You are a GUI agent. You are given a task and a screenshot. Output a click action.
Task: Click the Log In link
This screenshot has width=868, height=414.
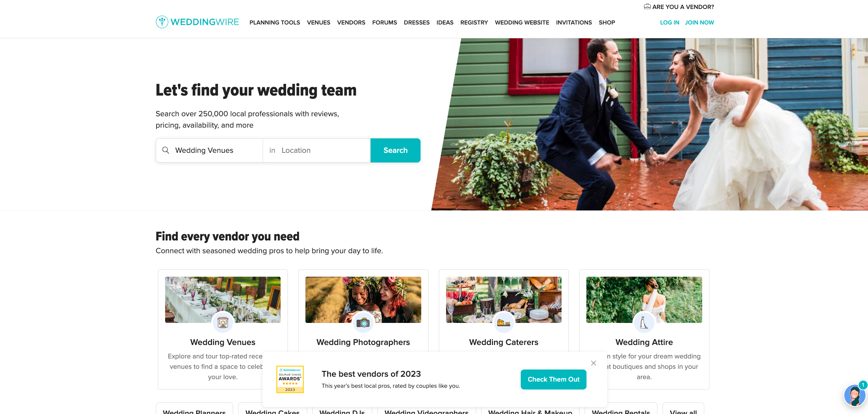(x=669, y=22)
